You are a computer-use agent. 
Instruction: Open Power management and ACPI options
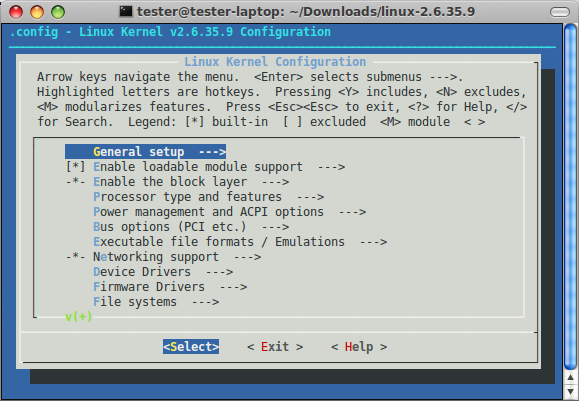click(x=229, y=212)
